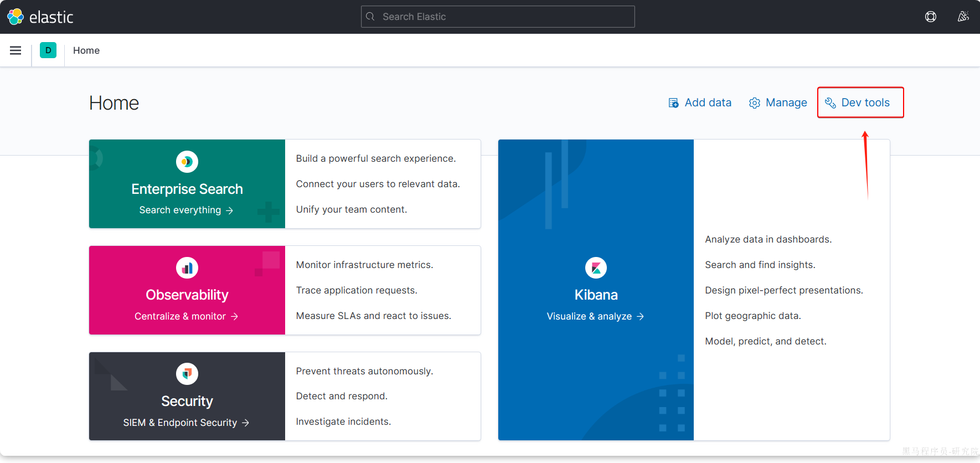
Task: Click 'Unify your team content.' text
Action: point(352,209)
